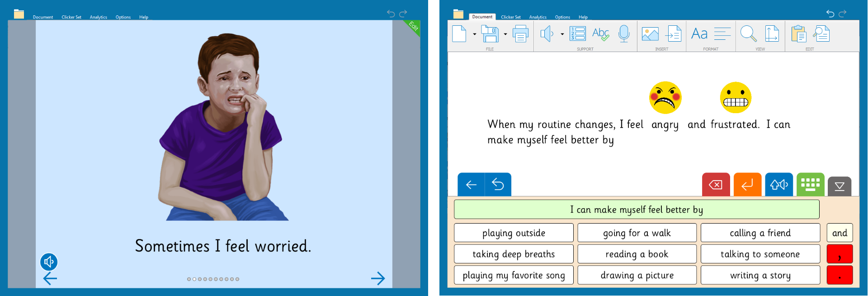Click the magnifying glass zoom icon
The width and height of the screenshot is (868, 296).
point(748,34)
